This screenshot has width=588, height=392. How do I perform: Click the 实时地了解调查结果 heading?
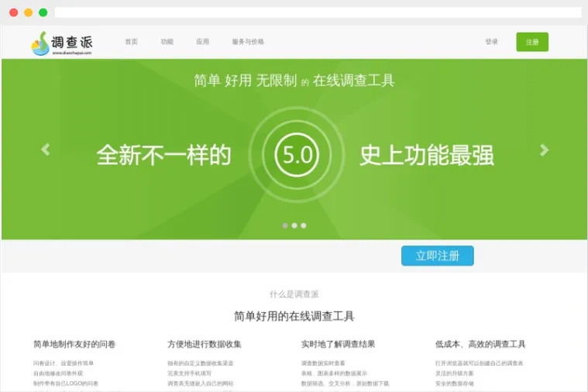(339, 344)
